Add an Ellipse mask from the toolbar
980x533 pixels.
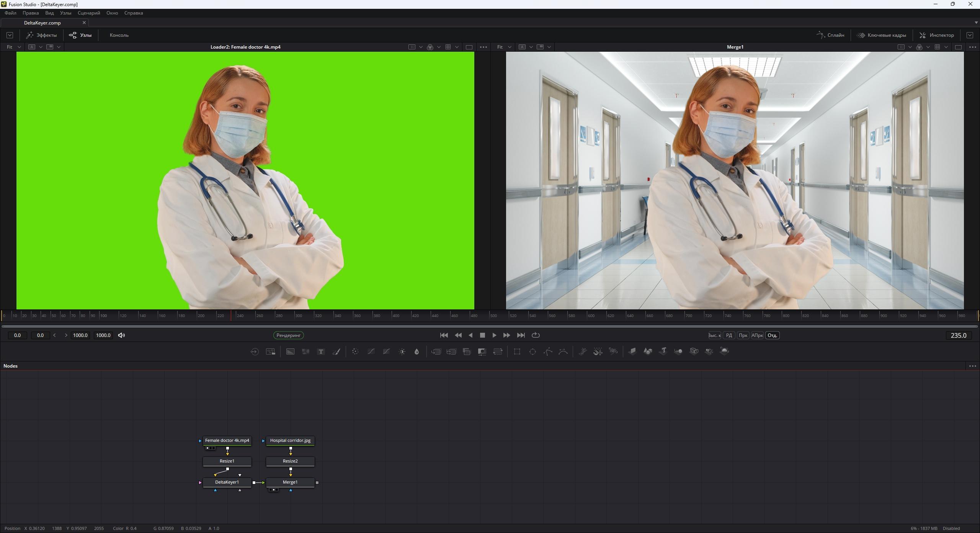pos(533,352)
